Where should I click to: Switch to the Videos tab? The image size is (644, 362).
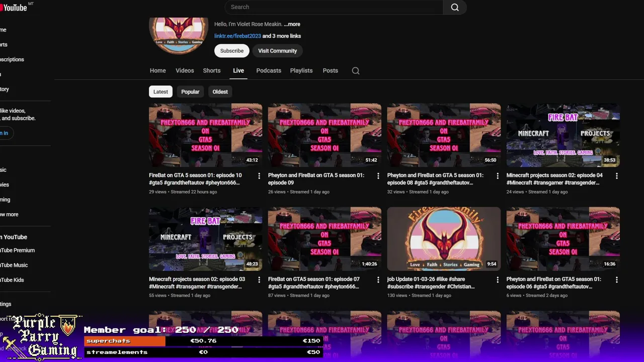tap(185, 71)
